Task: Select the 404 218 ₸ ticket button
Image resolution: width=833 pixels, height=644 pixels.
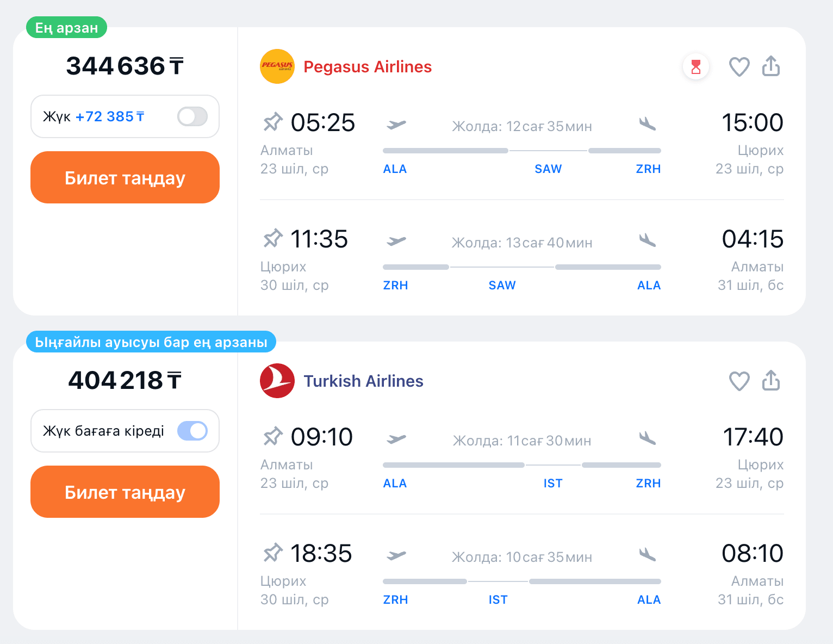Action: 125,492
